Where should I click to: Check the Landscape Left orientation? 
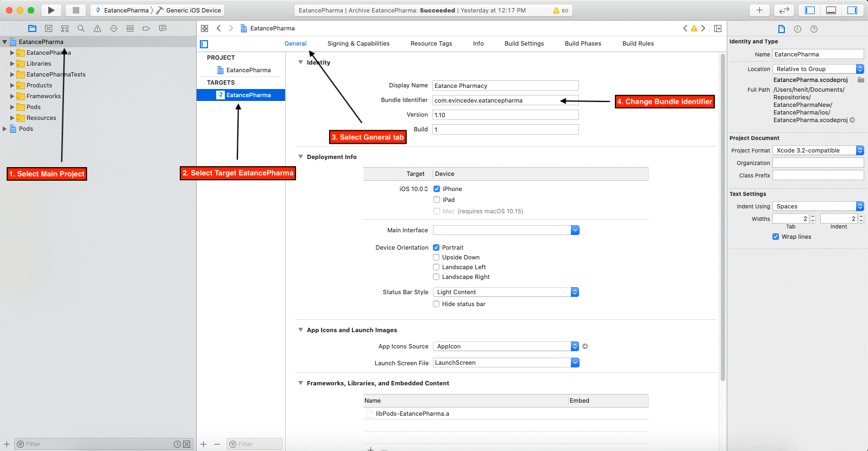pos(436,267)
